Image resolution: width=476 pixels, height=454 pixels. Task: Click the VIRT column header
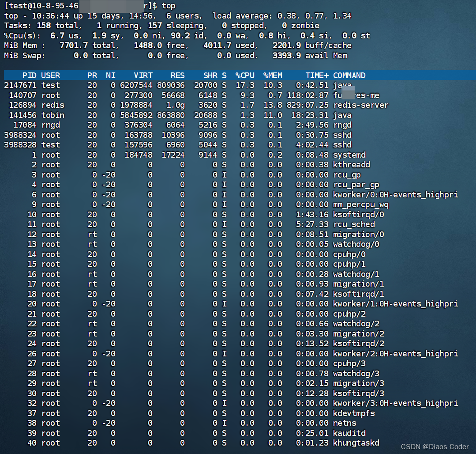coord(143,76)
